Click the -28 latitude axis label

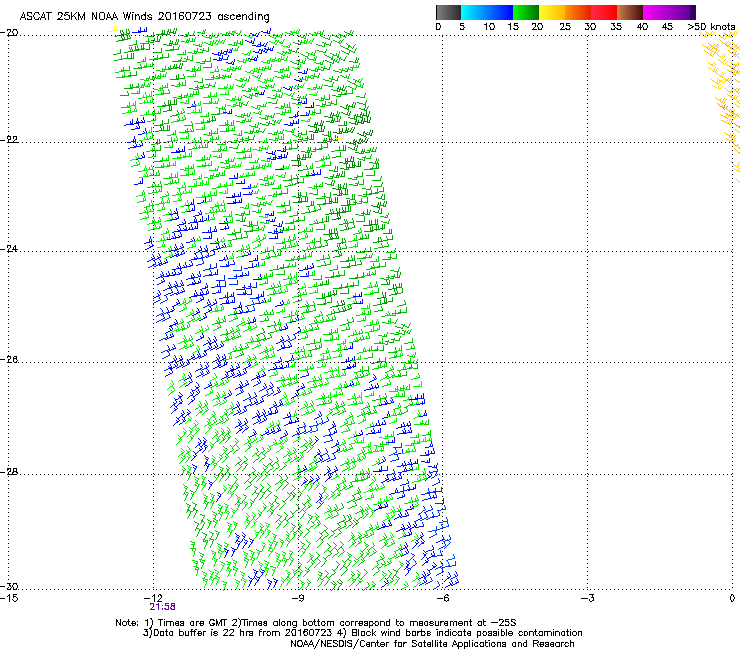pos(9,472)
